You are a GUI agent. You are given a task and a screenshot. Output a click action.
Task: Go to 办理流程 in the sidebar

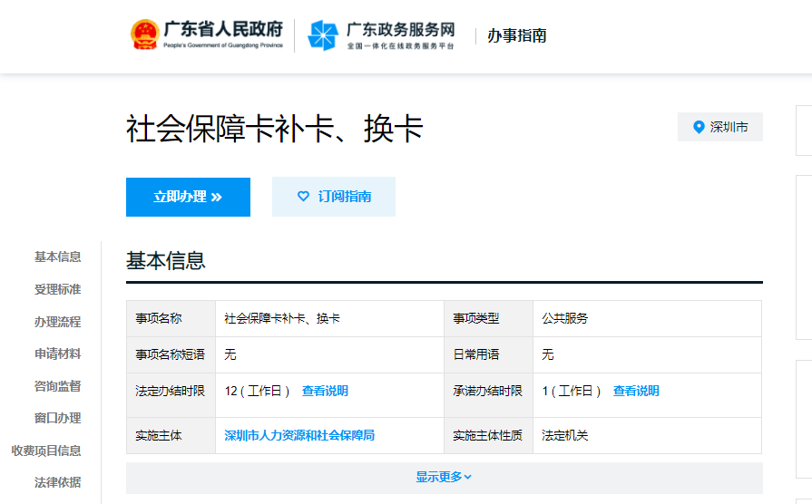tap(57, 322)
